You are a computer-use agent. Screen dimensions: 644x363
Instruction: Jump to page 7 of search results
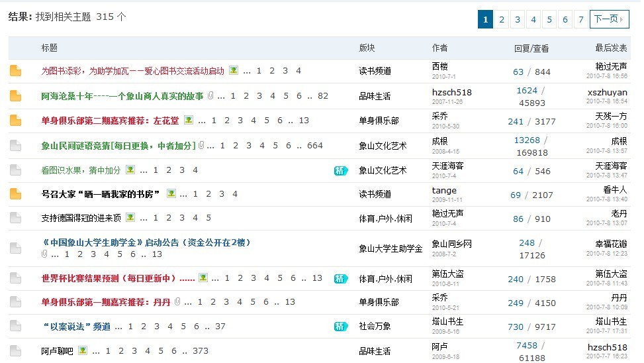click(580, 20)
